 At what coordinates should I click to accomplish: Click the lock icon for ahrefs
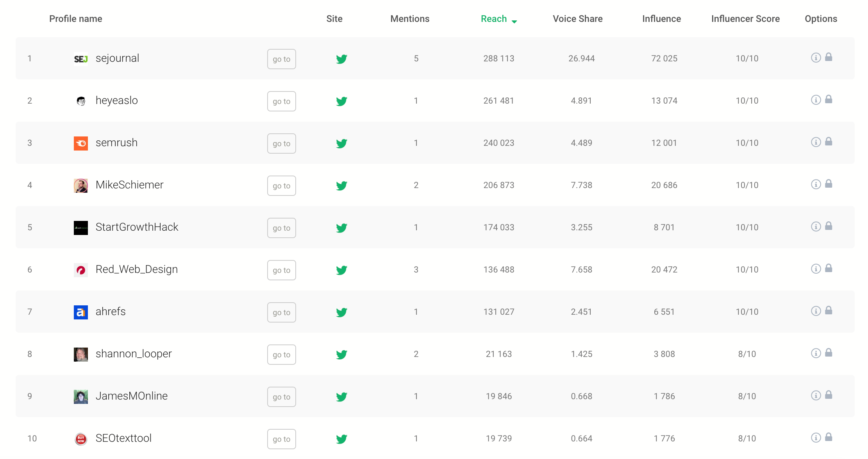[x=829, y=310]
